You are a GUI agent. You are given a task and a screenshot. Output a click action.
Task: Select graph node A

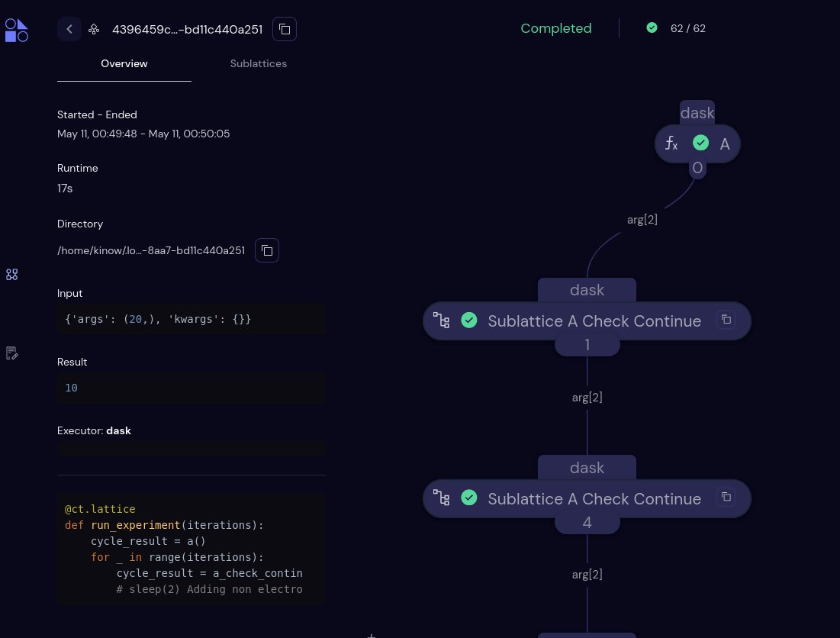[697, 143]
